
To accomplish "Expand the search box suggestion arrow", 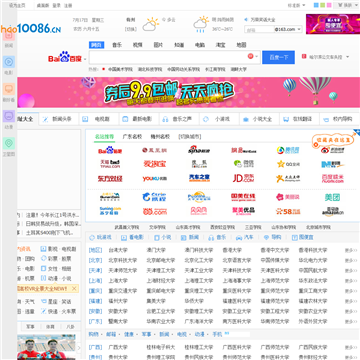I will click(257, 57).
